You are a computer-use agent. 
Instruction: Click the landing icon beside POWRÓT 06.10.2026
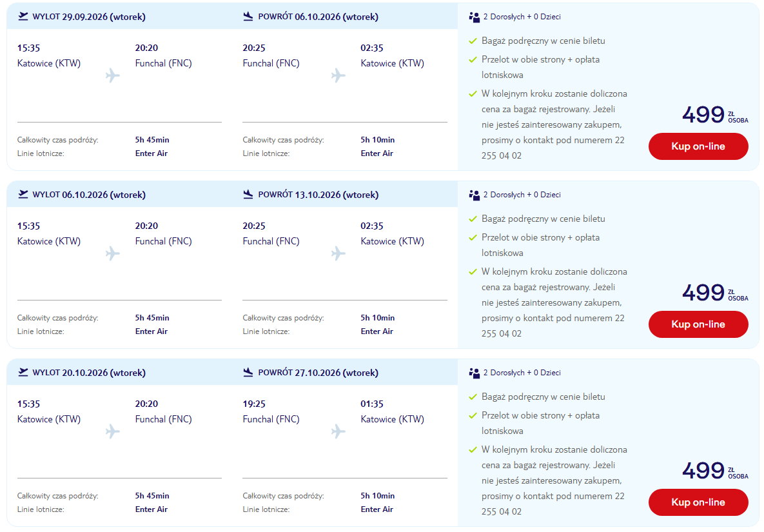248,17
